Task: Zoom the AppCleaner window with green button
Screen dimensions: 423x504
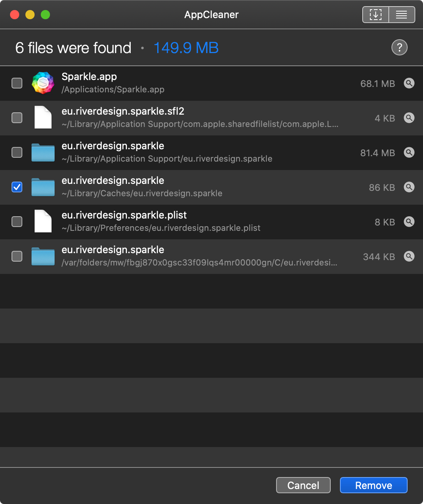Action: tap(45, 15)
